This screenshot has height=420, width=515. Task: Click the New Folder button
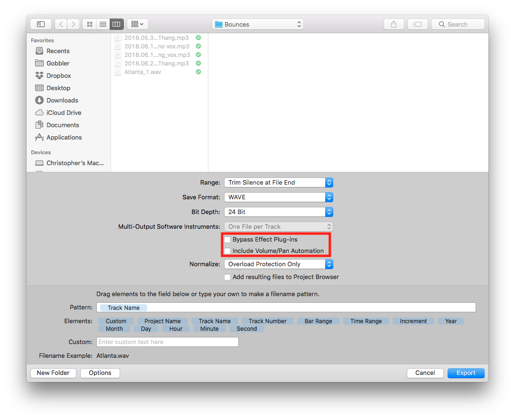[53, 373]
